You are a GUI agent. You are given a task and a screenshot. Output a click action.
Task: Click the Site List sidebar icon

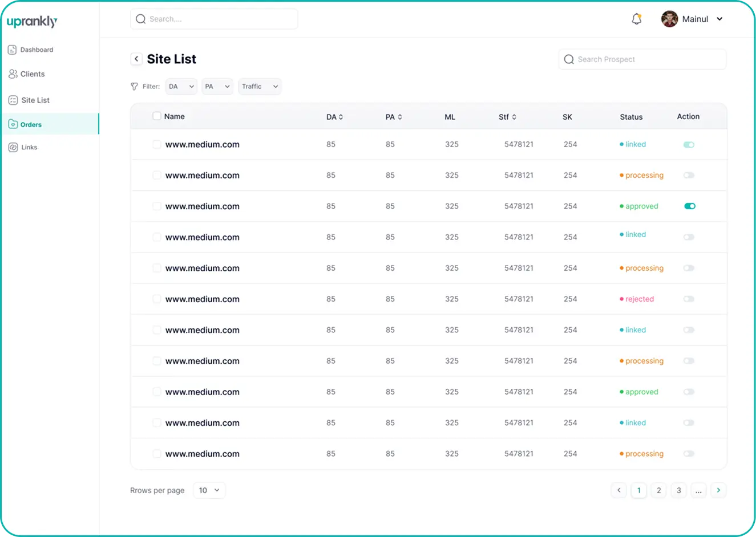click(x=13, y=100)
